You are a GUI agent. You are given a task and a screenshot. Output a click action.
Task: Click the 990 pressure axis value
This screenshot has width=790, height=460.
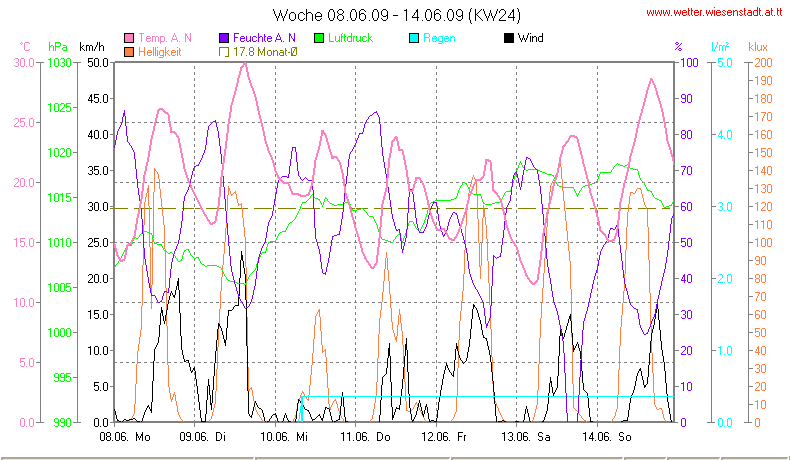coord(62,423)
